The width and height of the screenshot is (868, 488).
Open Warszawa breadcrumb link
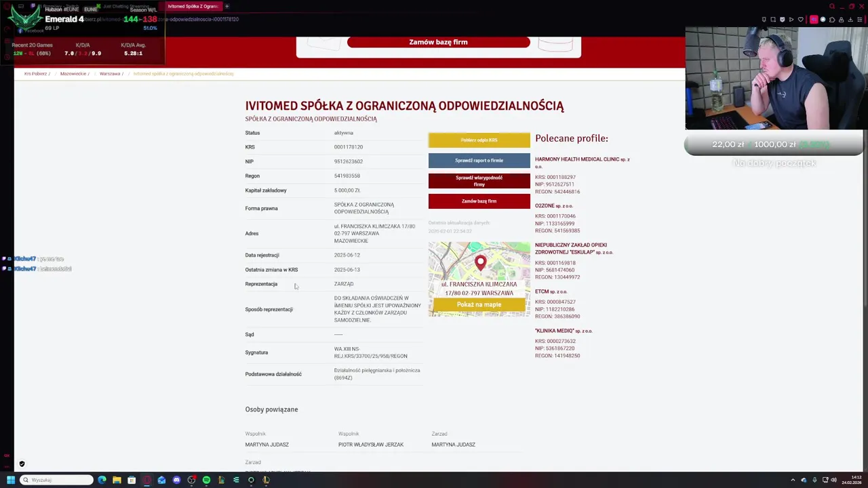(110, 73)
